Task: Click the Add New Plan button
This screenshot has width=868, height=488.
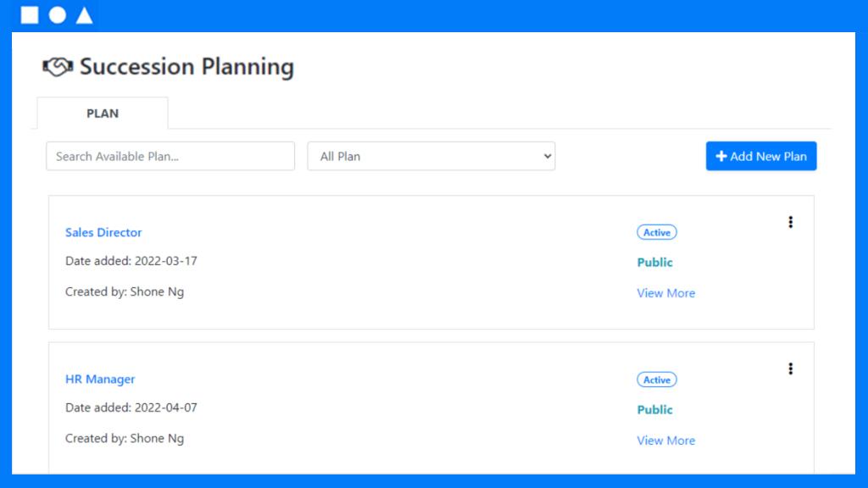Action: [x=761, y=156]
